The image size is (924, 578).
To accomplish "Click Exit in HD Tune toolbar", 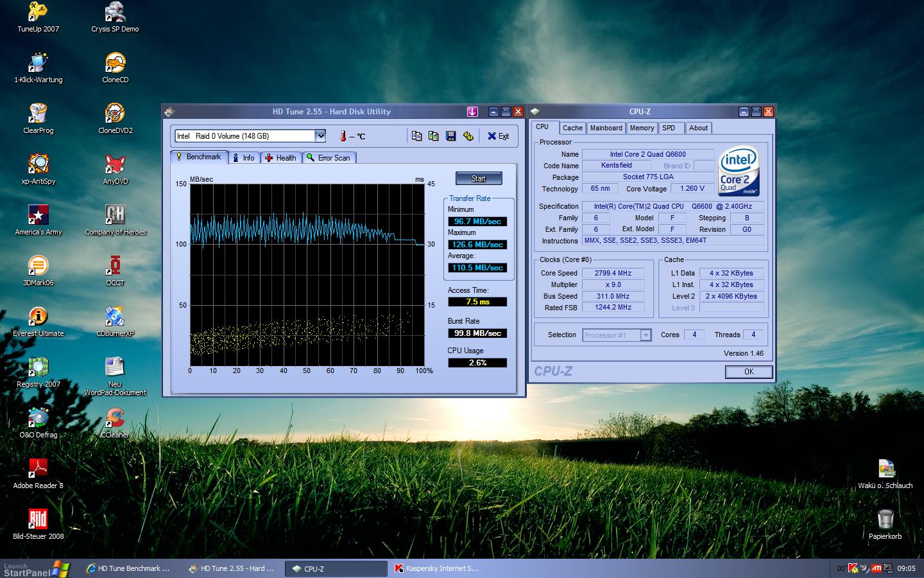I will (x=498, y=136).
